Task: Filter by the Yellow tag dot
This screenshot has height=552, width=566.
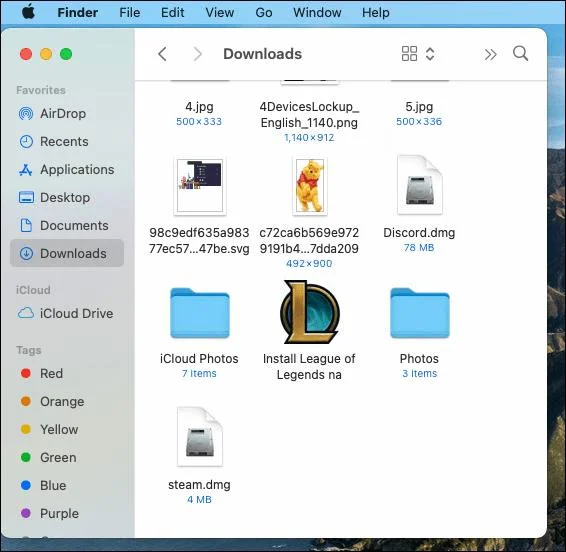Action: [x=26, y=429]
